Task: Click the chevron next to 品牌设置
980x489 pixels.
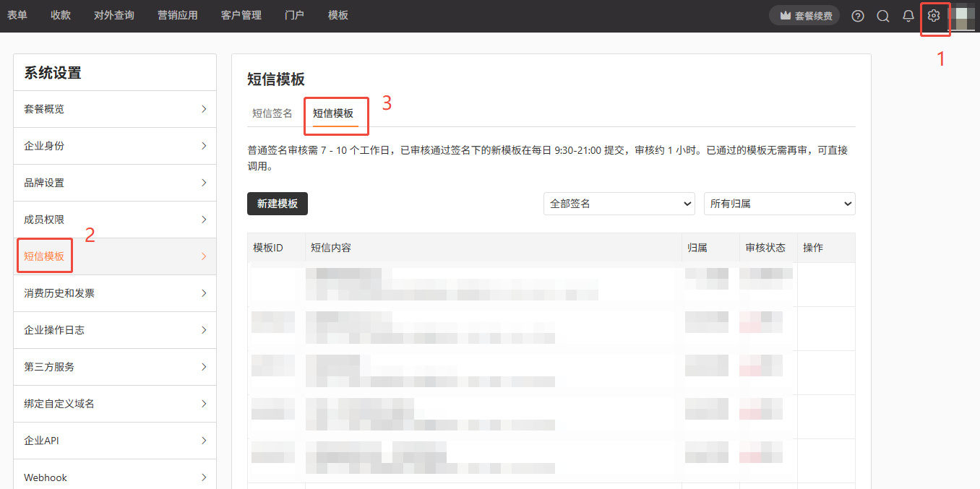Action: tap(204, 183)
